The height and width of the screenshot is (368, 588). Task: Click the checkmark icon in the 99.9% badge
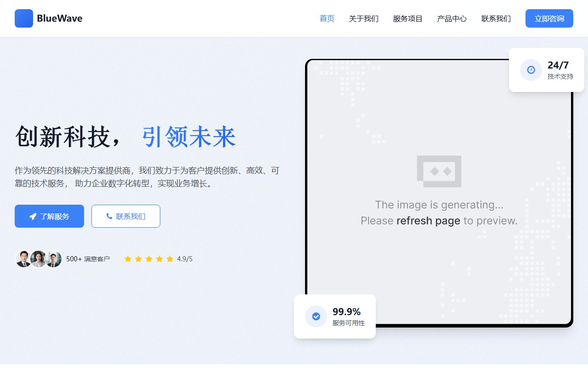(316, 316)
